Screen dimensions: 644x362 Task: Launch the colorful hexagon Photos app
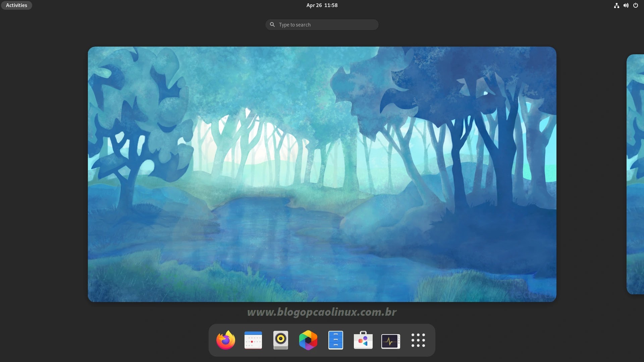(x=308, y=340)
